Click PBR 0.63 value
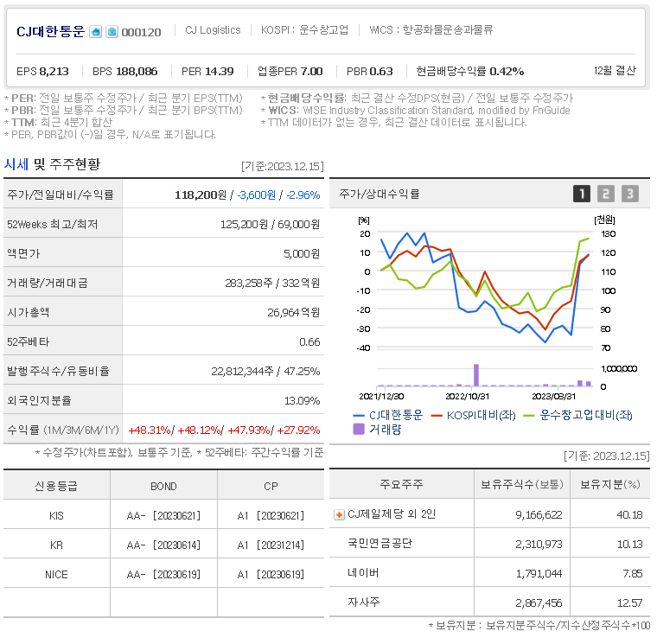Screen dimensions: 657x644 pyautogui.click(x=370, y=71)
